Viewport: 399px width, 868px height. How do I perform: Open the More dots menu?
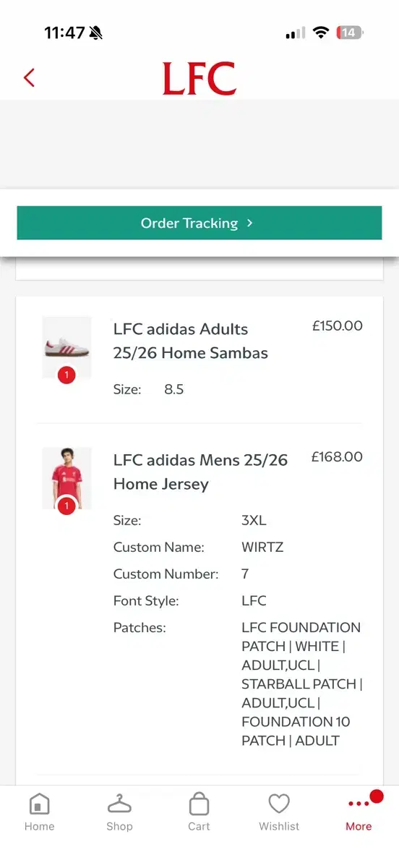pyautogui.click(x=359, y=804)
